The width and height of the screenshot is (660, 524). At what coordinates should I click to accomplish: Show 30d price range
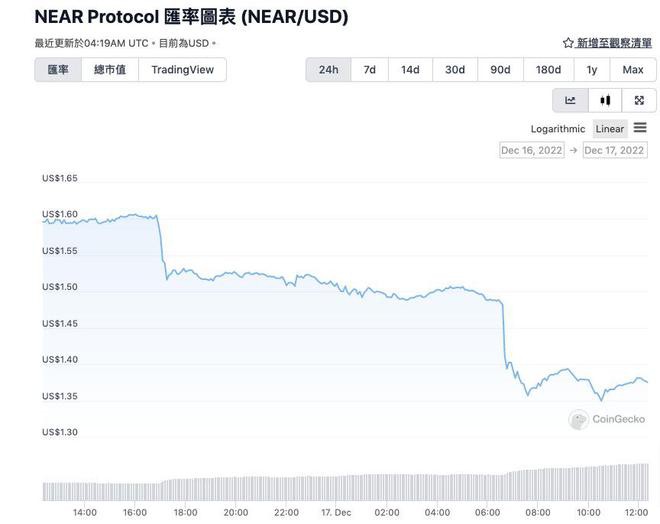click(455, 70)
